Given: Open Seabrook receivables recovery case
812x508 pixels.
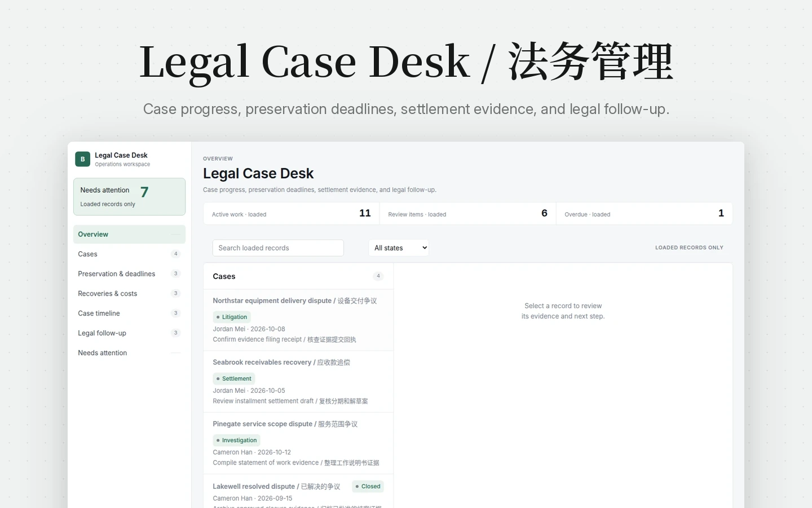Looking at the screenshot, I should pyautogui.click(x=298, y=382).
